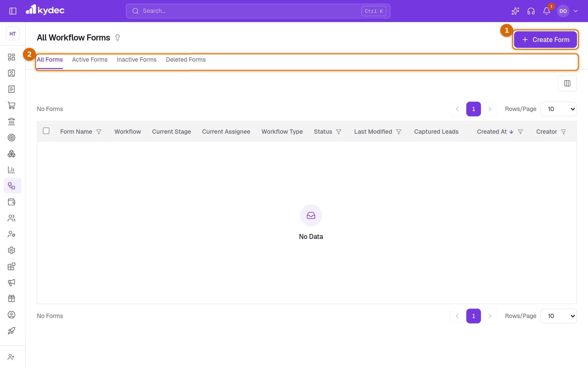Open the add user icon at sidebar bottom

[11, 357]
